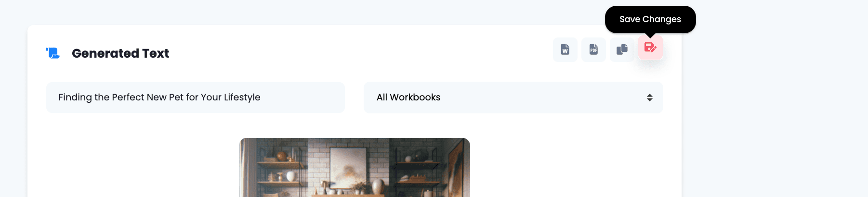Download using the PDF file icon

tap(593, 49)
